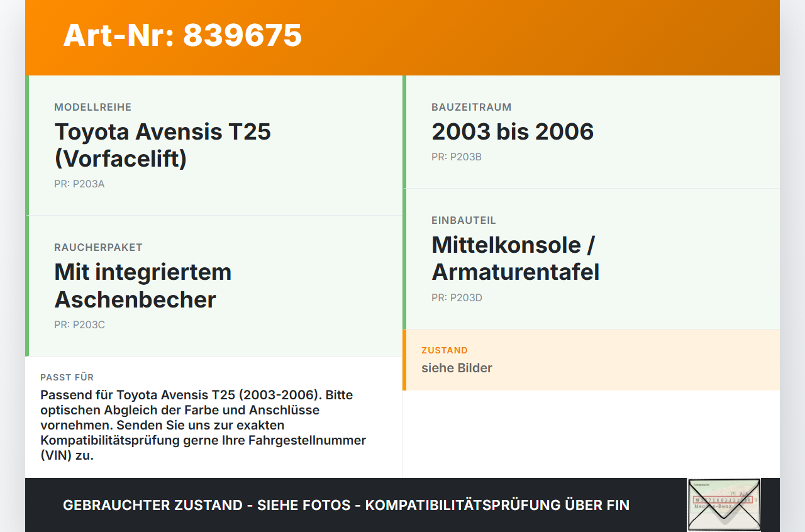Select the orange 'ZUSTAND' label

[445, 350]
